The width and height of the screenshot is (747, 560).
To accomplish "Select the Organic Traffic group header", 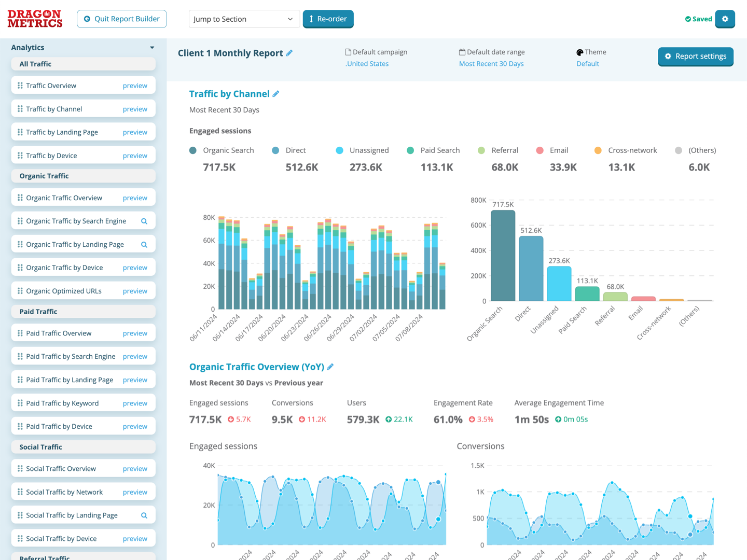I will (x=84, y=176).
